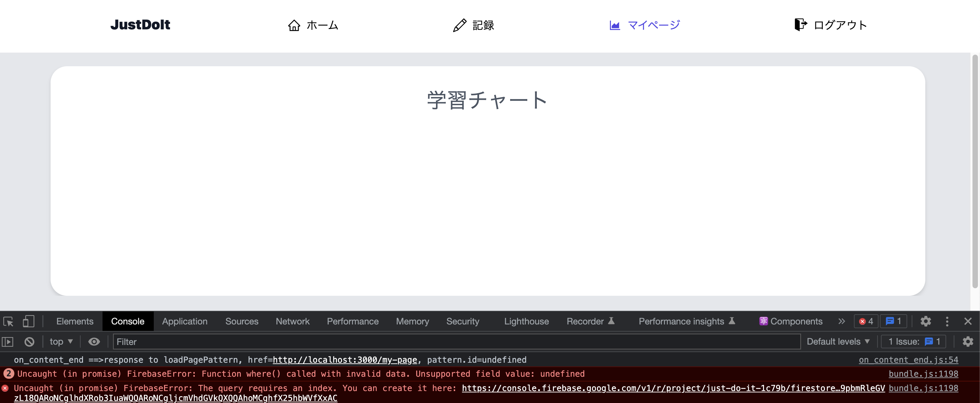980x403 pixels.
Task: Toggle live expression eye icon
Action: point(94,342)
